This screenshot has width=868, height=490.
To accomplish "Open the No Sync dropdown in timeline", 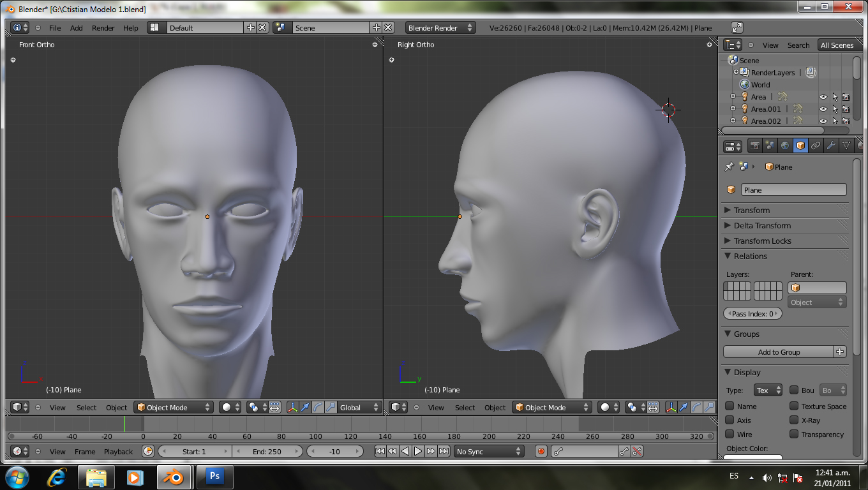I will click(489, 452).
